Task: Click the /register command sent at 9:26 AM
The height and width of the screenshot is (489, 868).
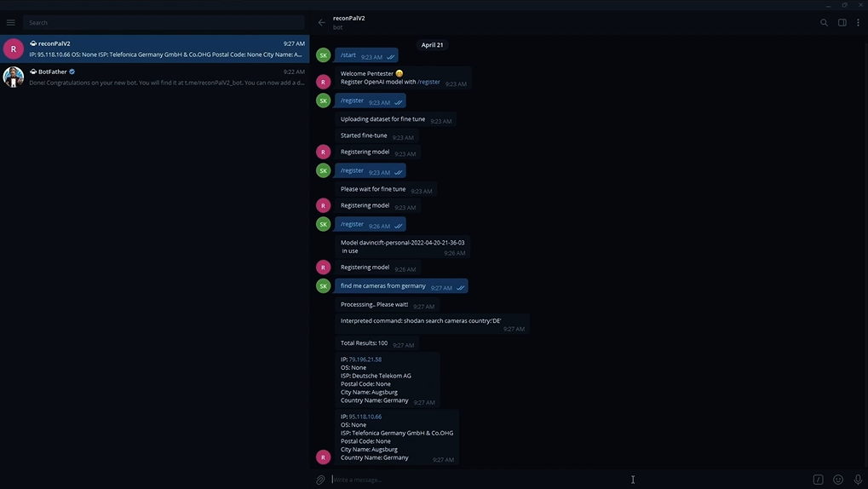Action: [x=371, y=224]
